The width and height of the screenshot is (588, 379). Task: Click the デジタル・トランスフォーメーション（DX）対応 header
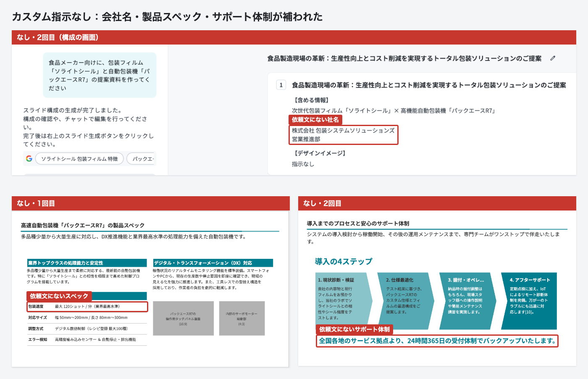point(213,263)
